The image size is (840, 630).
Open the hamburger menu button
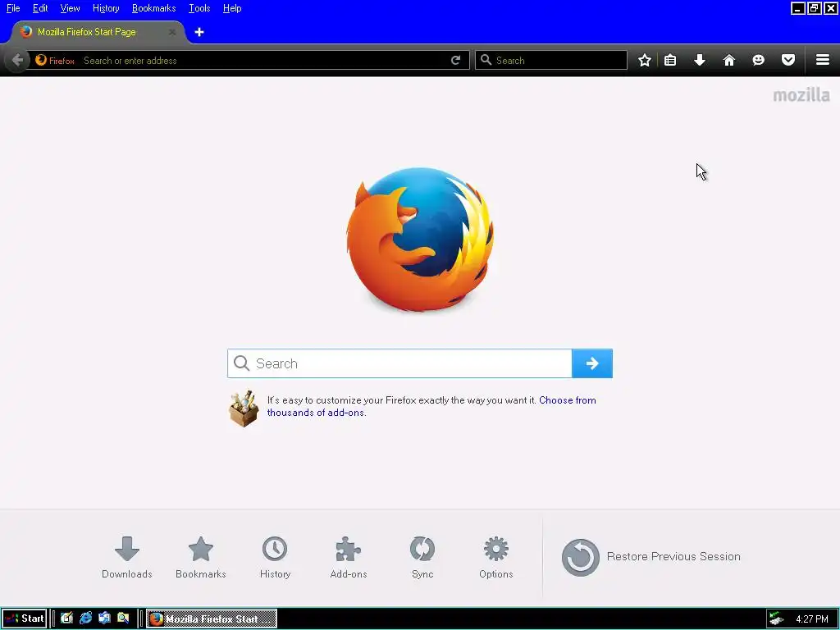[x=823, y=60]
